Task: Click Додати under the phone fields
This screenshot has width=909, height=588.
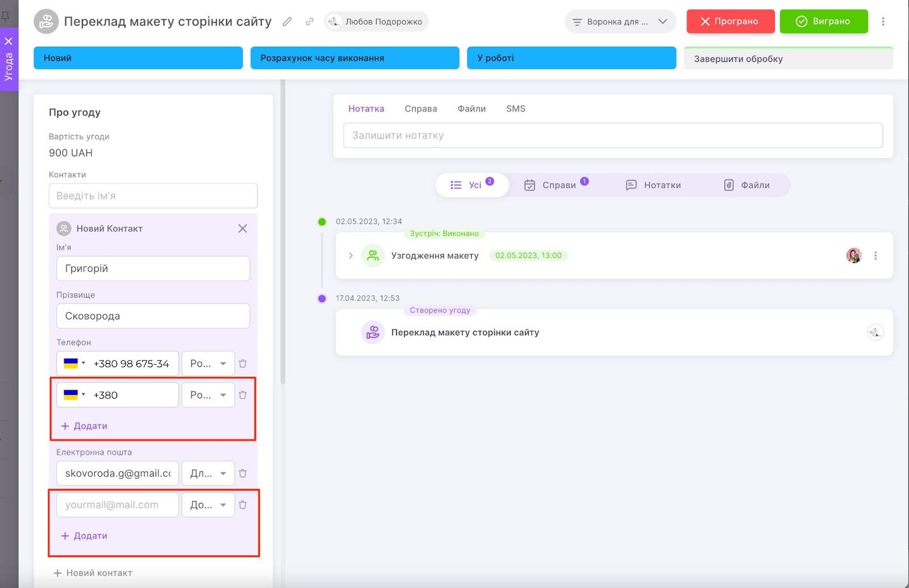Action: (84, 426)
